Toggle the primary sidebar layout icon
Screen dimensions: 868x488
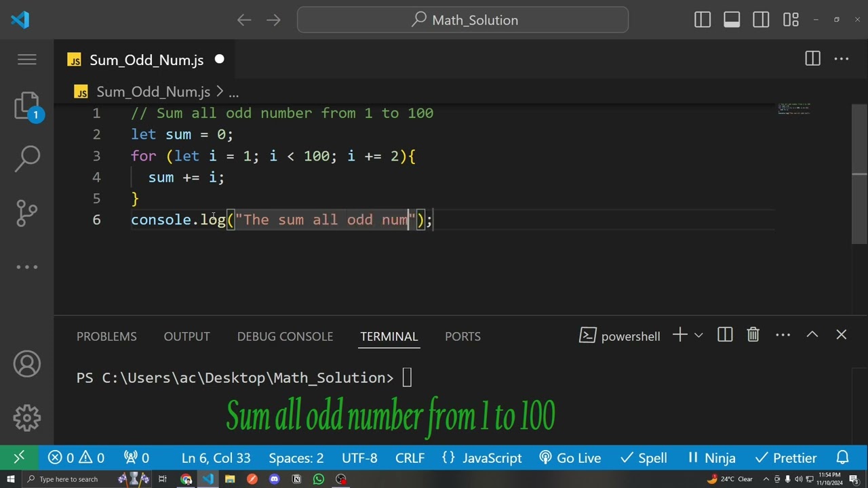[x=703, y=20]
